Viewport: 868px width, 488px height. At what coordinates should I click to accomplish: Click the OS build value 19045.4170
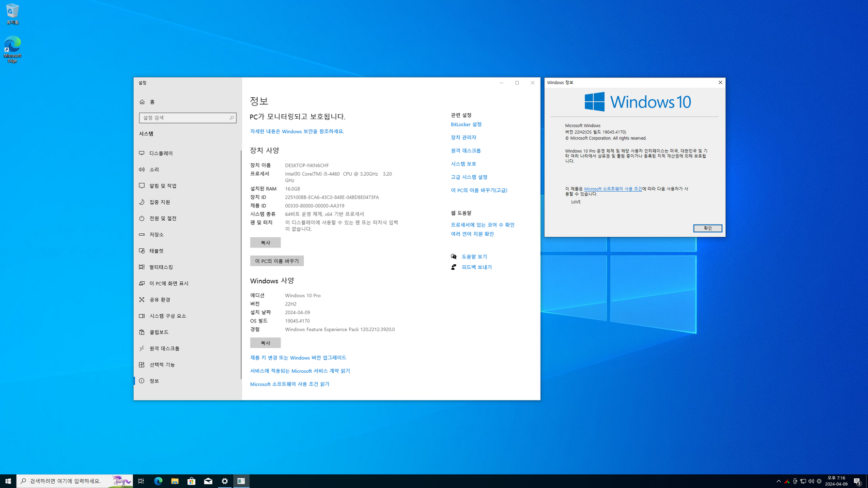point(297,321)
